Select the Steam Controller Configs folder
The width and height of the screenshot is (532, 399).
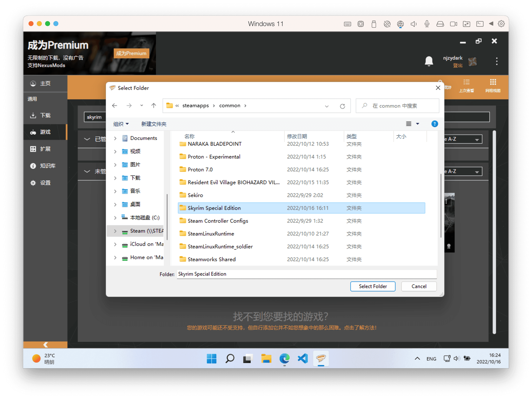pos(301,221)
